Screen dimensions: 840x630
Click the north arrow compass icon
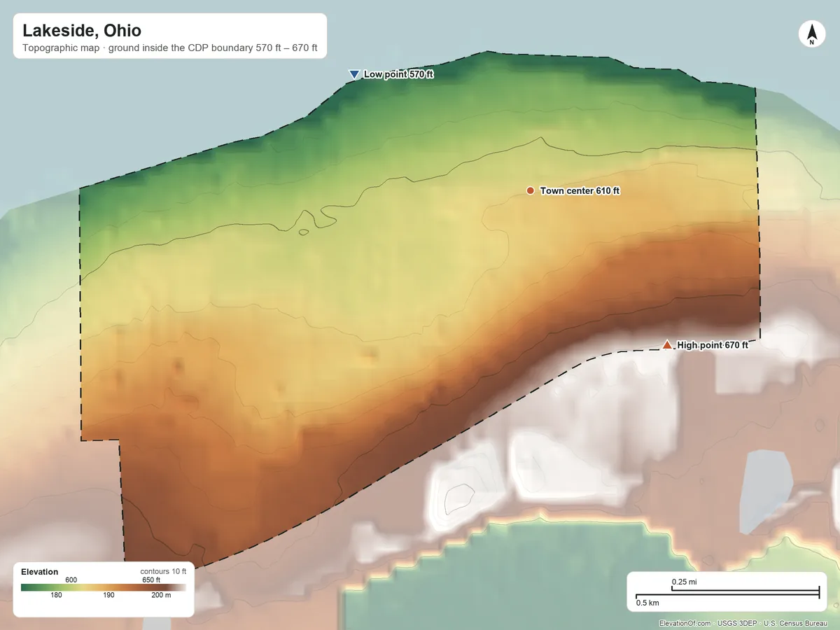tap(812, 34)
